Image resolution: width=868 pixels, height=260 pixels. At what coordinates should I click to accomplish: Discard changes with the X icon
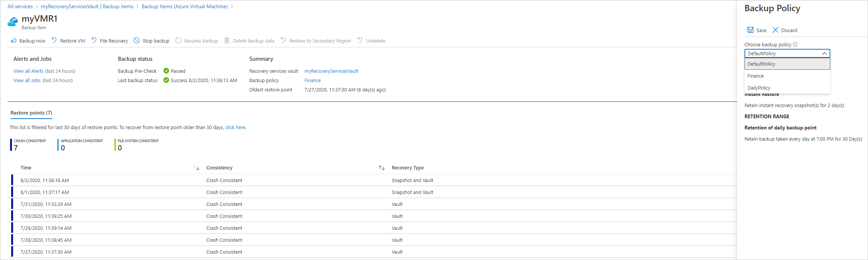click(x=775, y=30)
